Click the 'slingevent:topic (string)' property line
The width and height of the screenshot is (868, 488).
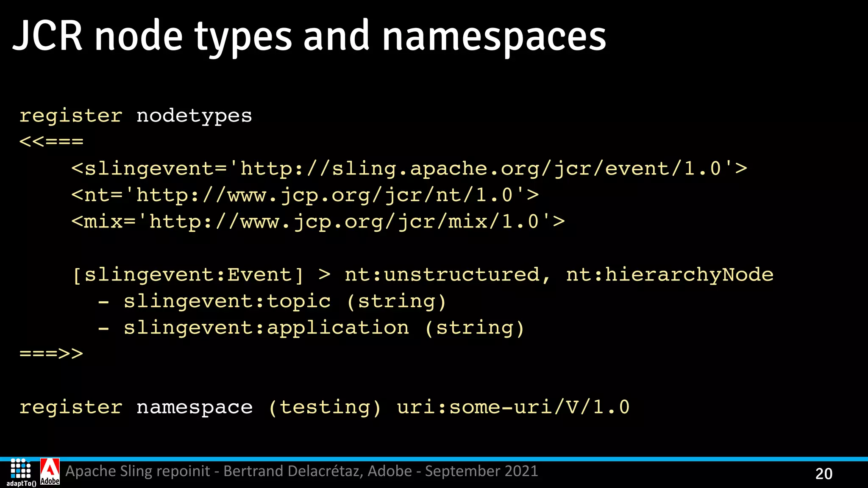tap(272, 302)
